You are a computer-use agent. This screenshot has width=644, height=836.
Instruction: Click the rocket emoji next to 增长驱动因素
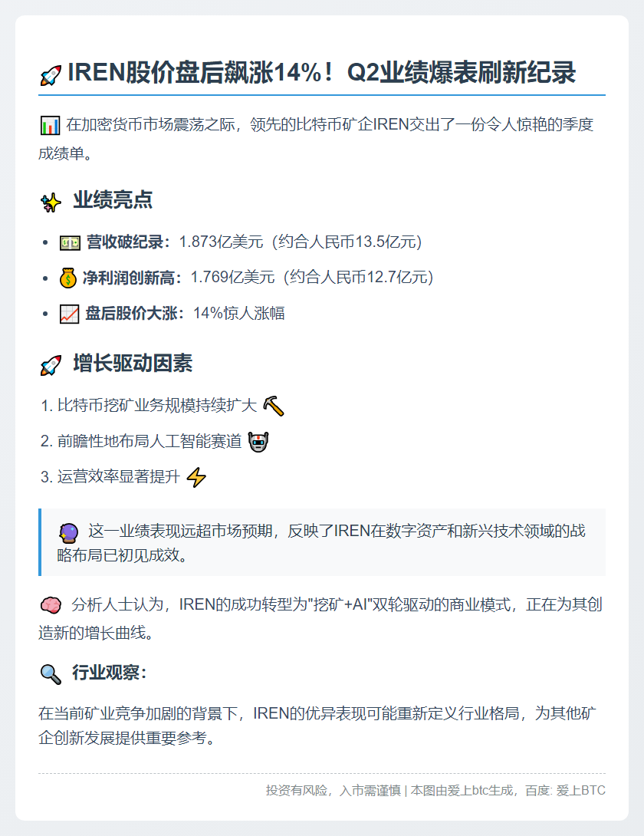click(x=51, y=366)
